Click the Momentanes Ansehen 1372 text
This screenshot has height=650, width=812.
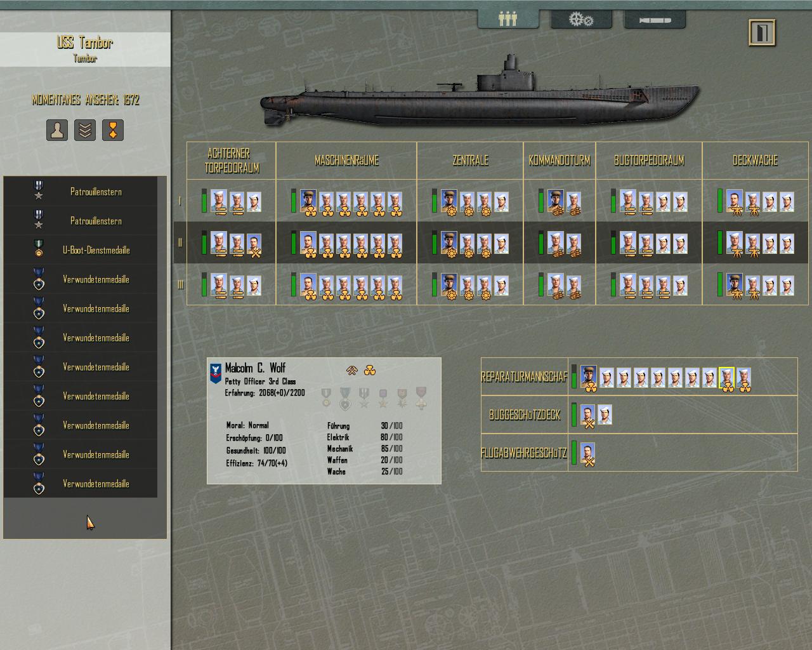coord(86,100)
